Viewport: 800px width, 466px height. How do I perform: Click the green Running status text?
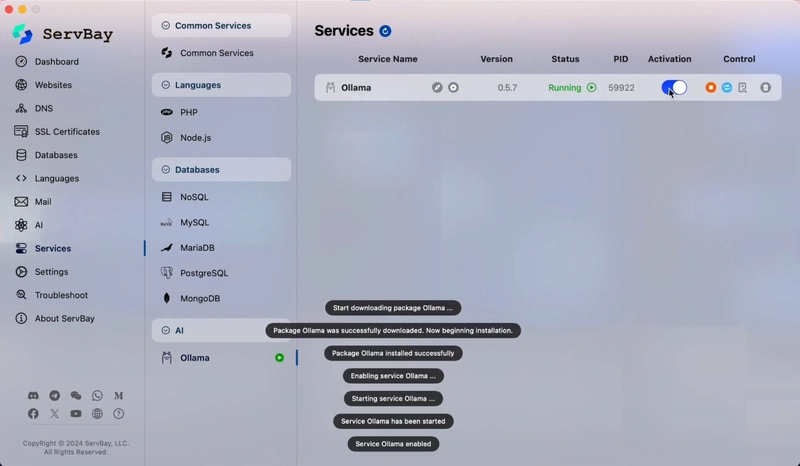(564, 88)
